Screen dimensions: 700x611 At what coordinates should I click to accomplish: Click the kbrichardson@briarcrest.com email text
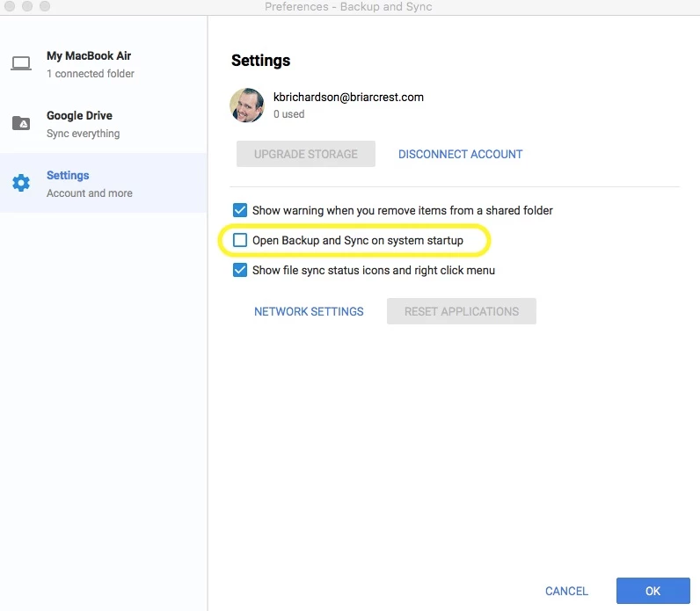coord(348,98)
